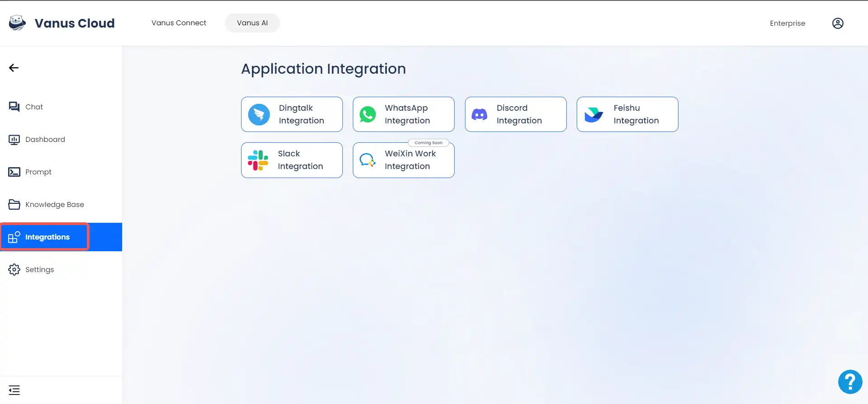This screenshot has width=868, height=404.
Task: Click the WhatsApp logo icon
Action: (368, 114)
